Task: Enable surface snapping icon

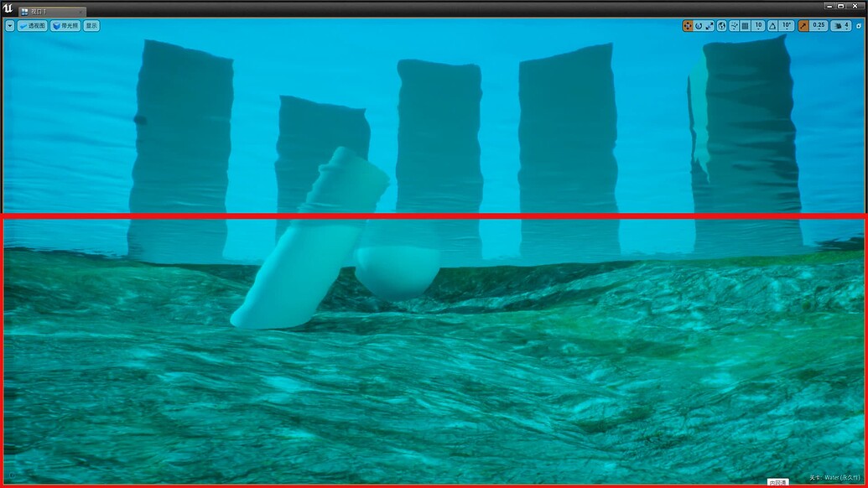Action: 734,25
